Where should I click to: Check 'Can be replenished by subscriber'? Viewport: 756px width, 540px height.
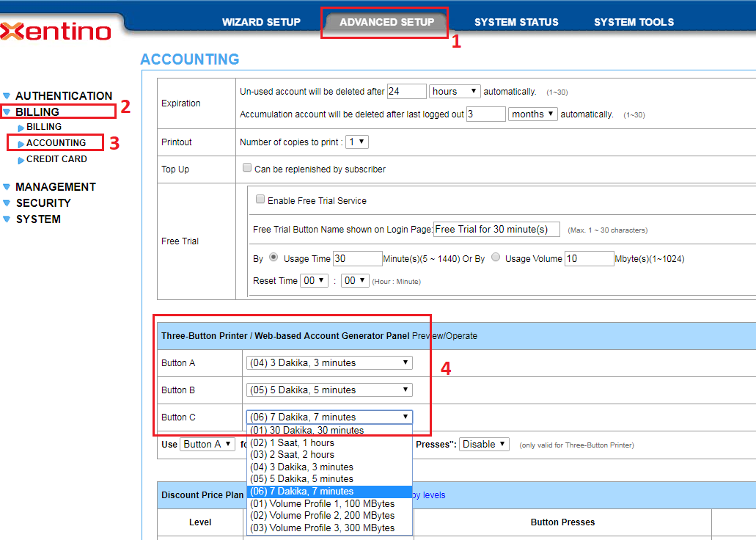(x=247, y=168)
